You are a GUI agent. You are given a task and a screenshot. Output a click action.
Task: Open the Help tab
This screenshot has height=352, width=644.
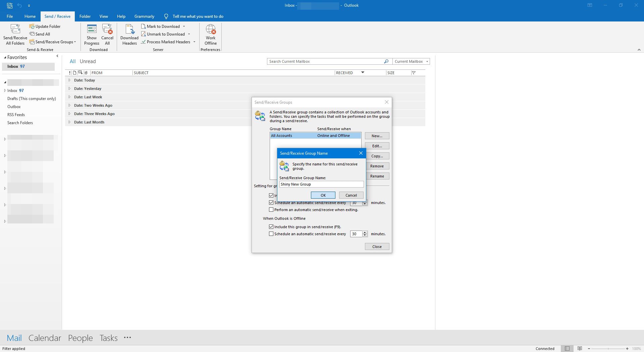point(121,16)
